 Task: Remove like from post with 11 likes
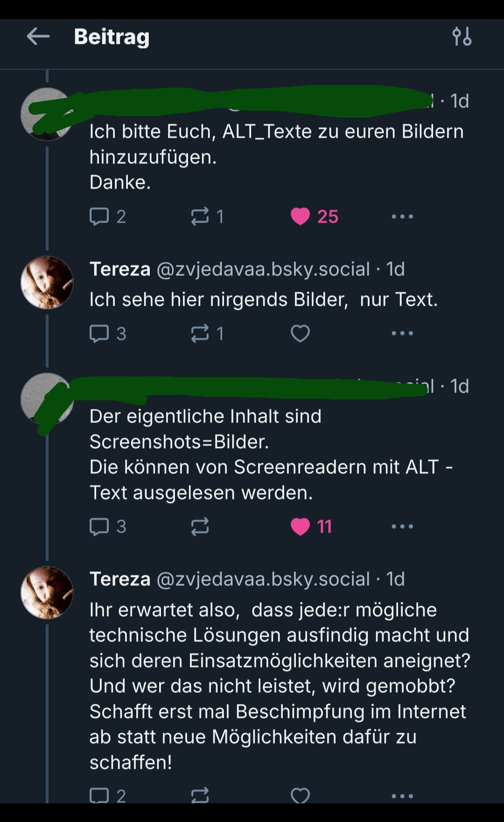pyautogui.click(x=300, y=527)
